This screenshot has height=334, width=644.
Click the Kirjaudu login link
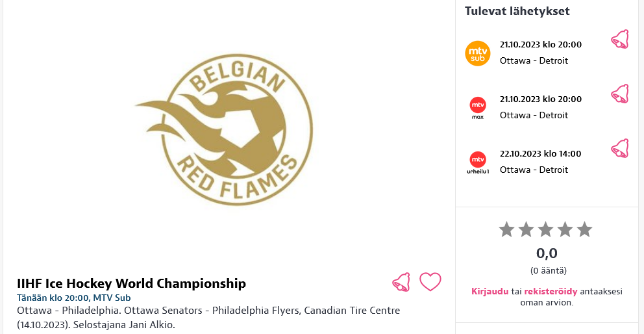click(489, 292)
